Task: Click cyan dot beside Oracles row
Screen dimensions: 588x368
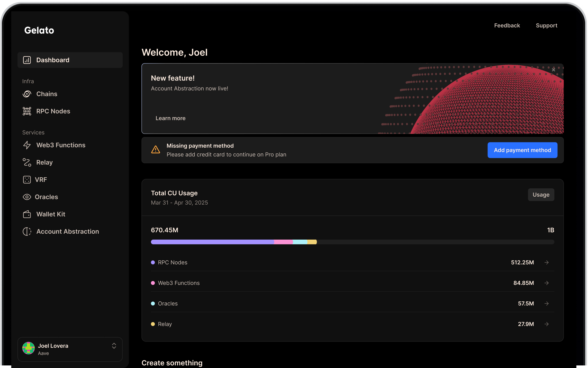Action: point(153,303)
